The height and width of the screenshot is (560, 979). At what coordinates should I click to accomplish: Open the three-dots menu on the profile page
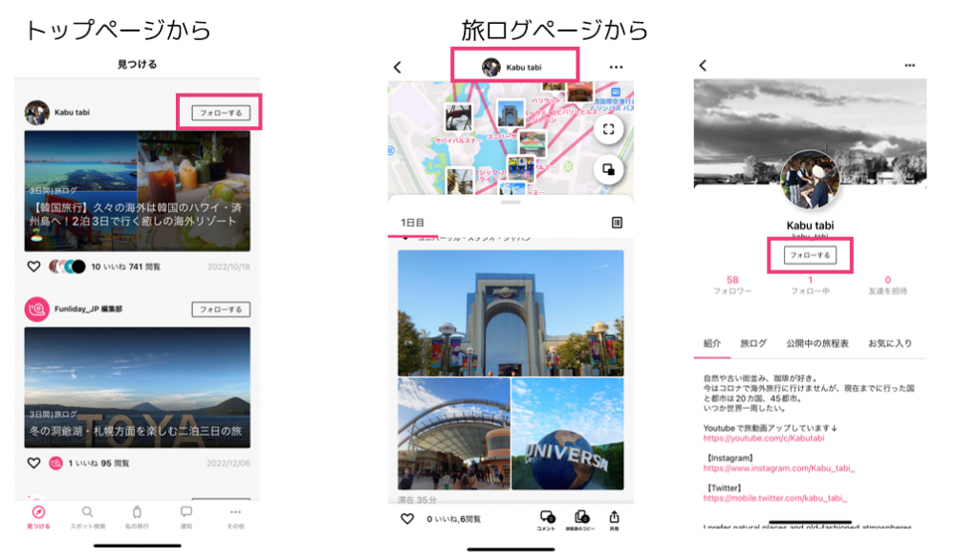pyautogui.click(x=909, y=65)
